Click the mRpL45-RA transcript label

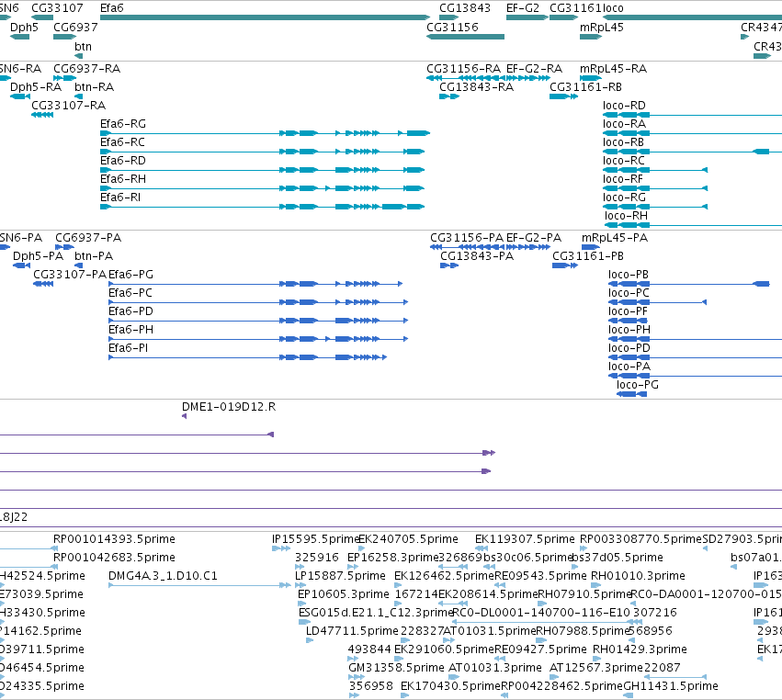613,68
